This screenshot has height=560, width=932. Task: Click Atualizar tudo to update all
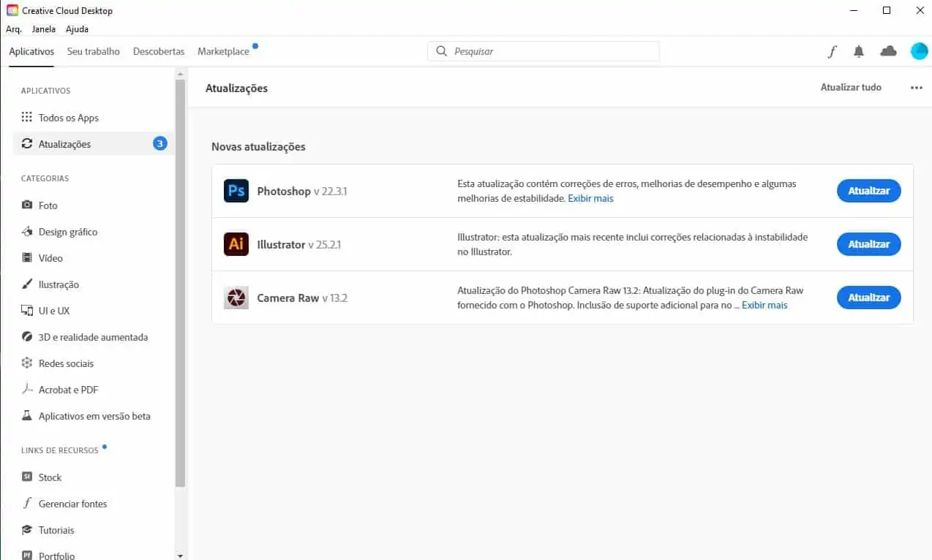coord(851,87)
